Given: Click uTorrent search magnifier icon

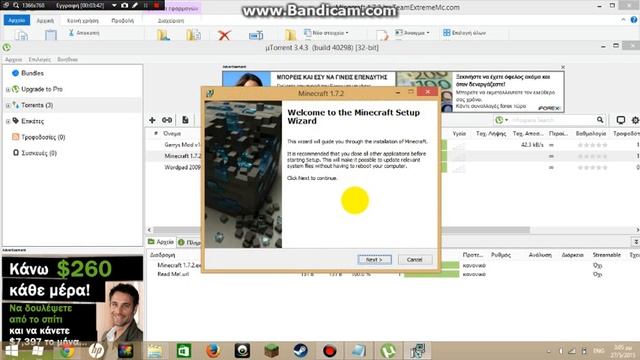Looking at the screenshot, I should pyautogui.click(x=600, y=120).
